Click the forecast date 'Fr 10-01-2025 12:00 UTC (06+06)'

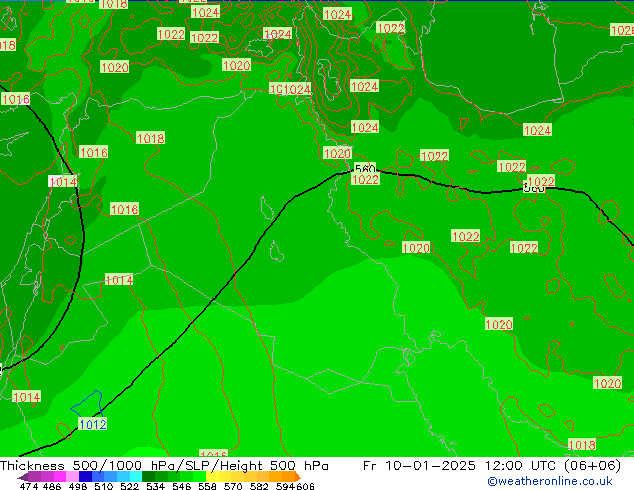492,466
